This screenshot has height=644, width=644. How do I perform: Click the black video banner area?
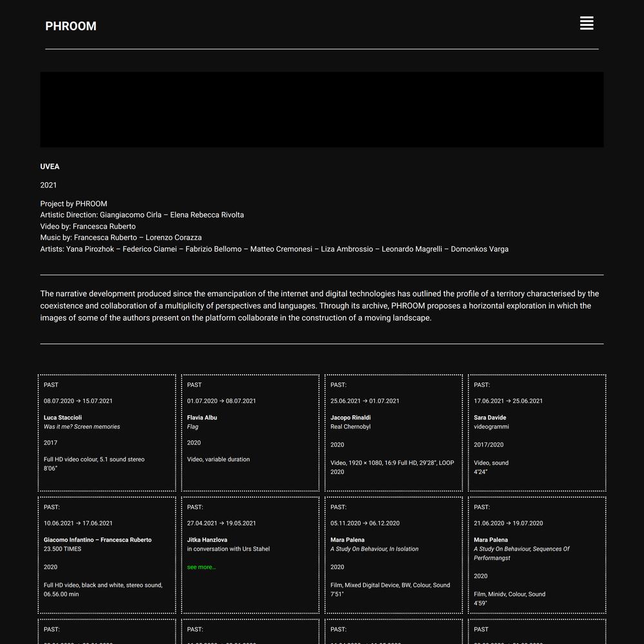click(x=322, y=109)
